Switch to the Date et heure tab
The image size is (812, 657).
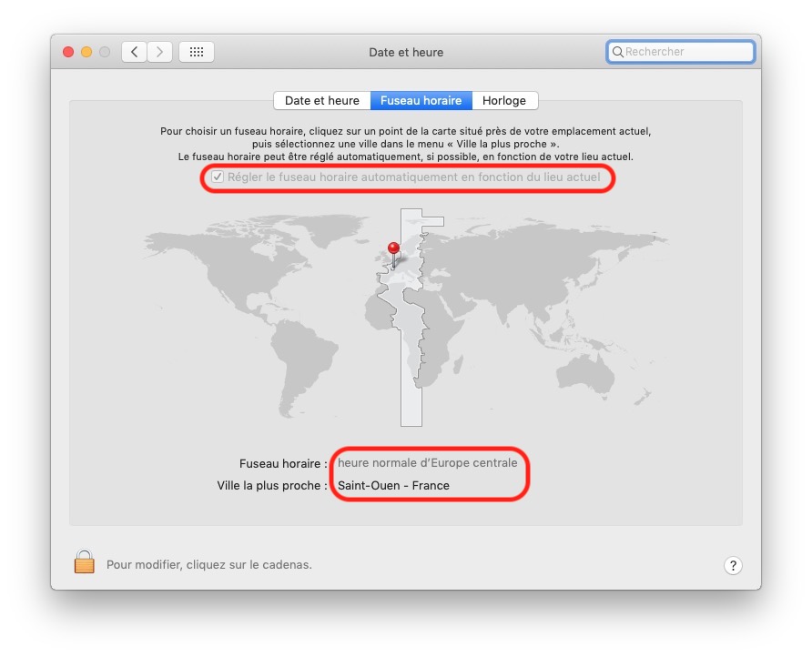pos(321,100)
